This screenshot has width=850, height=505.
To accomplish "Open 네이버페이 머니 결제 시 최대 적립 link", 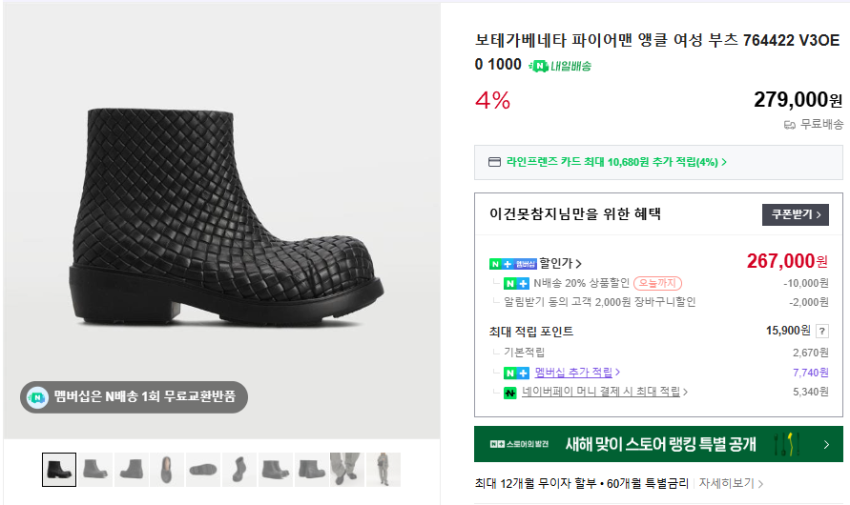I will point(598,392).
